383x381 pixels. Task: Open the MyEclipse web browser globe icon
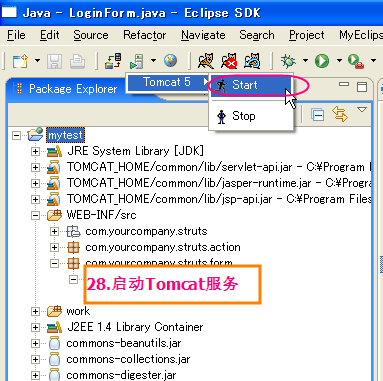pyautogui.click(x=170, y=61)
